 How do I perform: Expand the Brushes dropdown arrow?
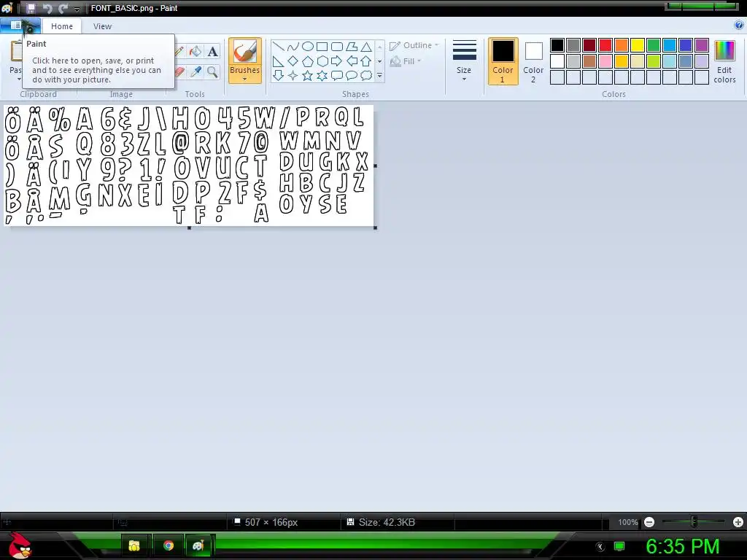coord(245,79)
